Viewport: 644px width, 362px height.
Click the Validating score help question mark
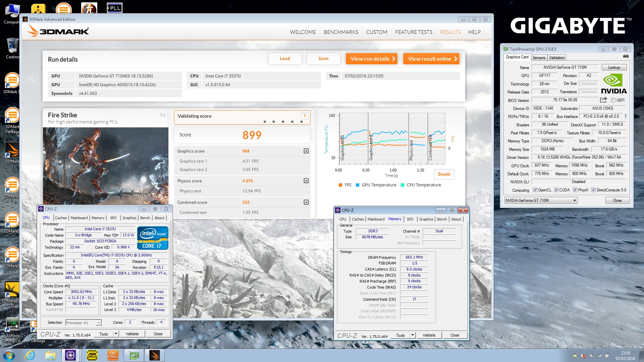[305, 116]
